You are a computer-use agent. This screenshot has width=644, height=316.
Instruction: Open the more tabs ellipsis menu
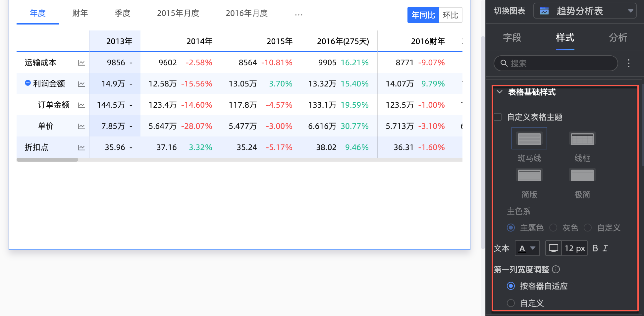coord(299,14)
